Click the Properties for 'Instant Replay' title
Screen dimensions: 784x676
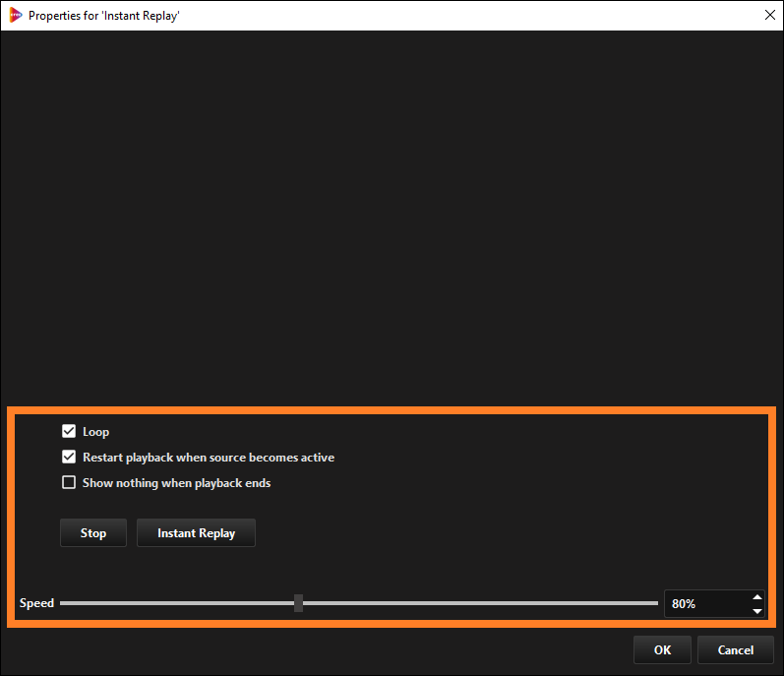104,16
